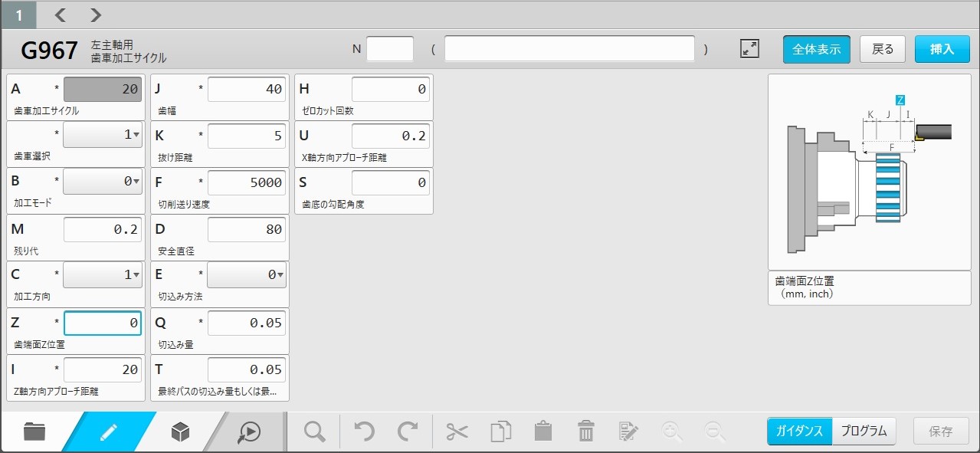The width and height of the screenshot is (980, 453).
Task: Click the expand window icon
Action: 749,49
